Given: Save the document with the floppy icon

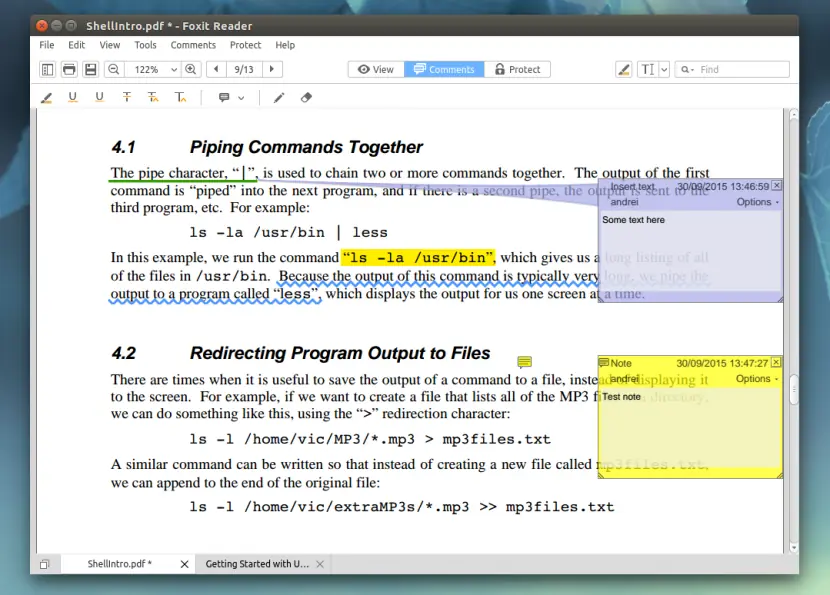Looking at the screenshot, I should coord(91,69).
